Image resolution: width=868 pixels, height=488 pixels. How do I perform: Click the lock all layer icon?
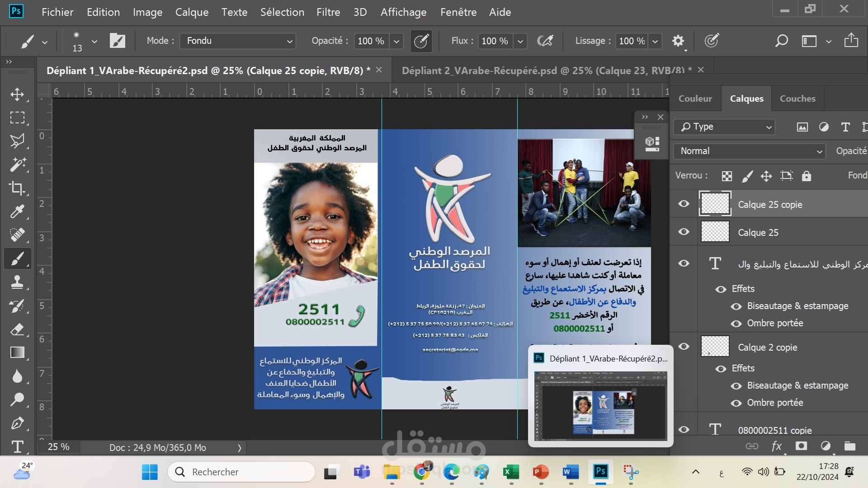pyautogui.click(x=807, y=176)
